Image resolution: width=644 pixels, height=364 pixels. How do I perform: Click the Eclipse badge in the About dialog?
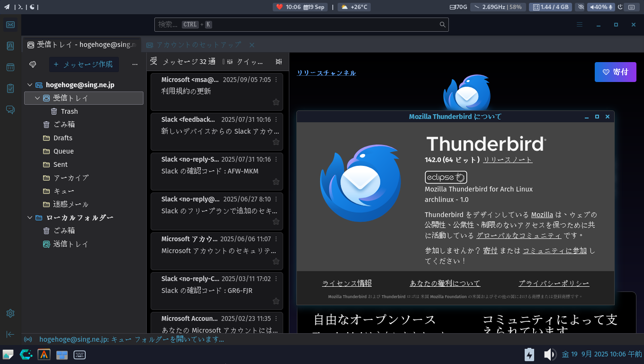pyautogui.click(x=446, y=177)
